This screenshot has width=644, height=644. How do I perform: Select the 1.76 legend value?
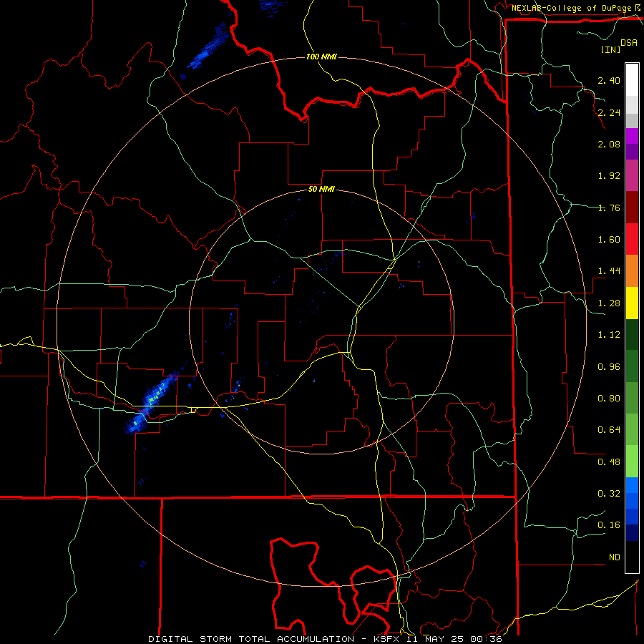tap(609, 208)
